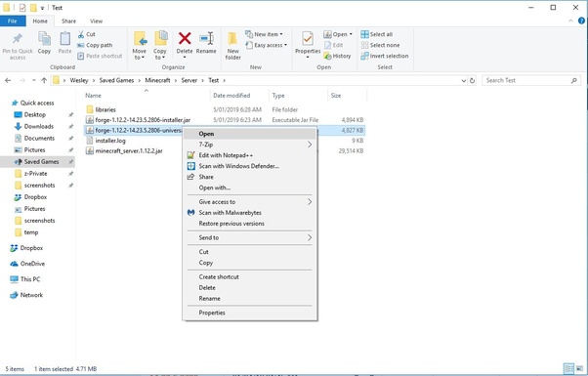This screenshot has height=376, width=588.
Task: Click Select all in ribbon
Action: [x=376, y=34]
